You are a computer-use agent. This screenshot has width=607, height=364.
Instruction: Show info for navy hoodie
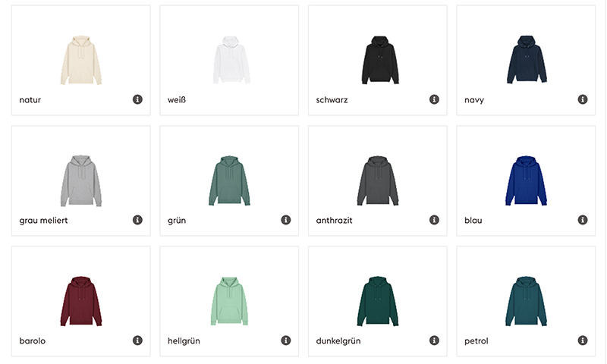583,99
